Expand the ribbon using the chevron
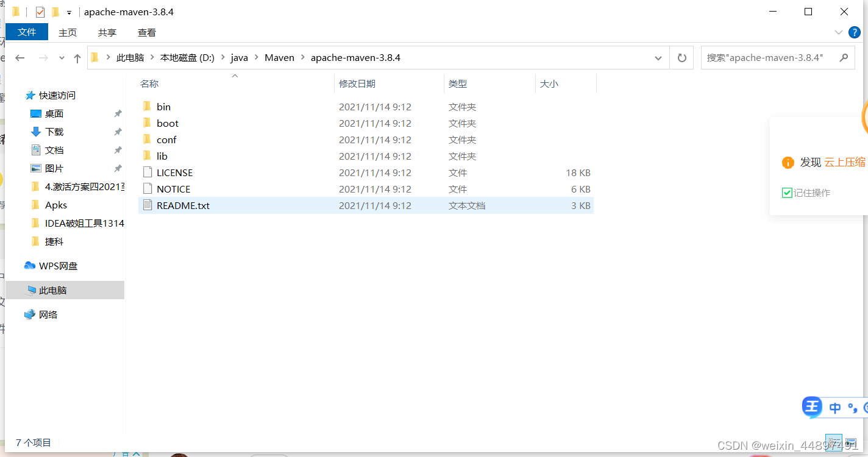The height and width of the screenshot is (457, 868). point(838,32)
